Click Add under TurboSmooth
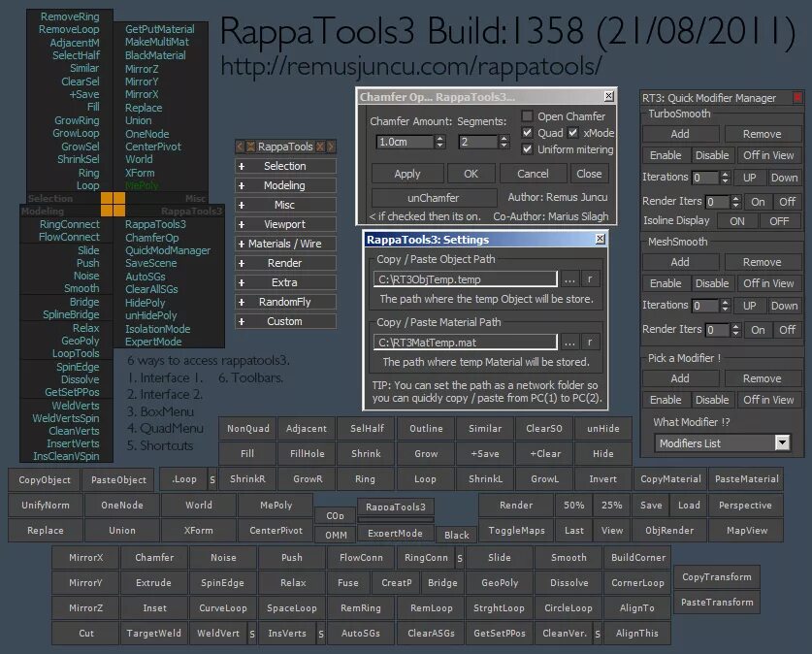This screenshot has height=654, width=812. coord(680,134)
